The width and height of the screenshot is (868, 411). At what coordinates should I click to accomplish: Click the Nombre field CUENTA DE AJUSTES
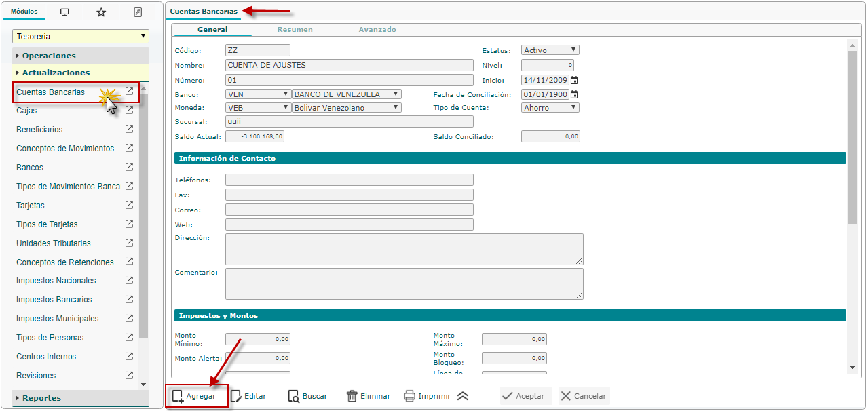click(x=350, y=65)
